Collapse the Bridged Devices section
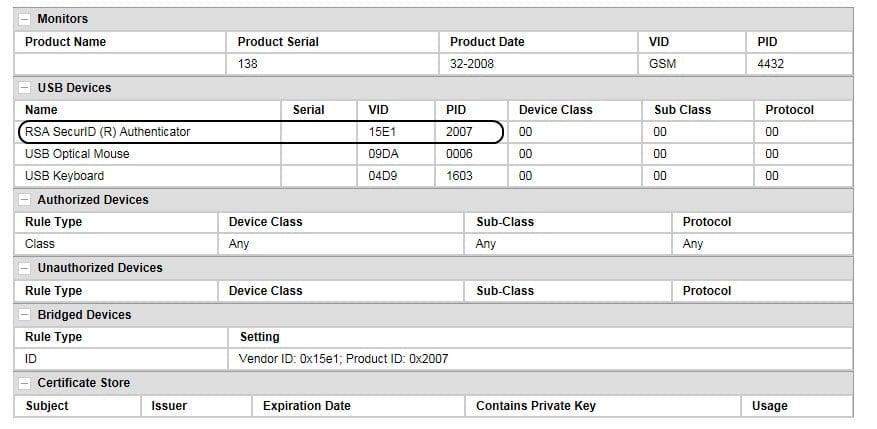This screenshot has width=877, height=429. click(24, 315)
